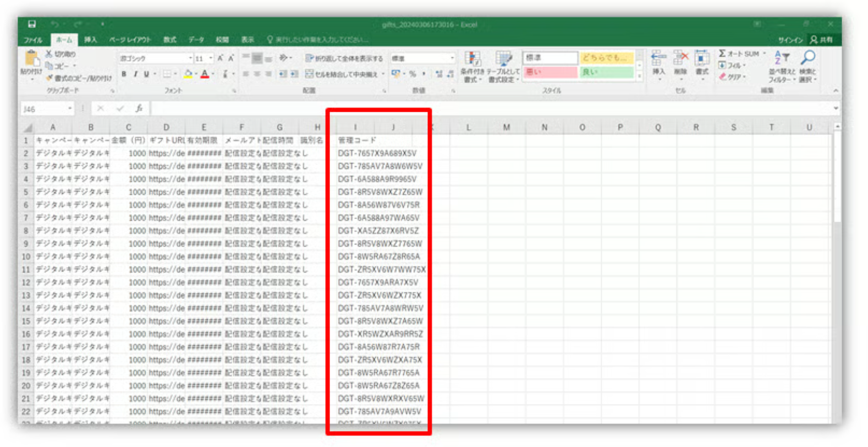
Task: Click the increase font size icon
Action: pyautogui.click(x=220, y=58)
